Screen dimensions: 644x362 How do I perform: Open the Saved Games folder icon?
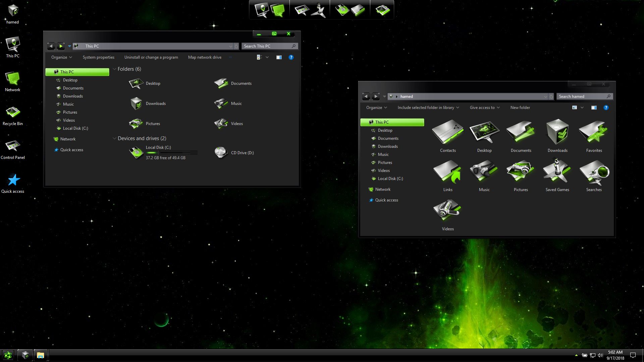click(557, 172)
